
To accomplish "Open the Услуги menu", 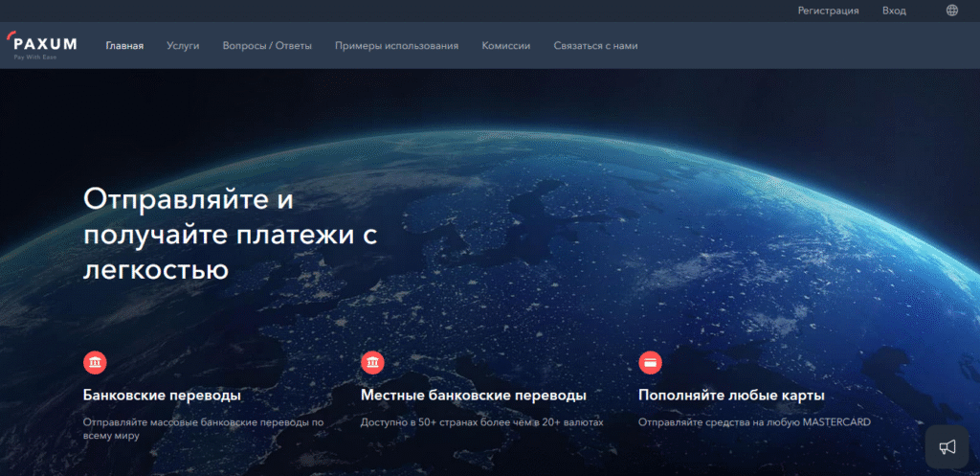I will pos(183,45).
